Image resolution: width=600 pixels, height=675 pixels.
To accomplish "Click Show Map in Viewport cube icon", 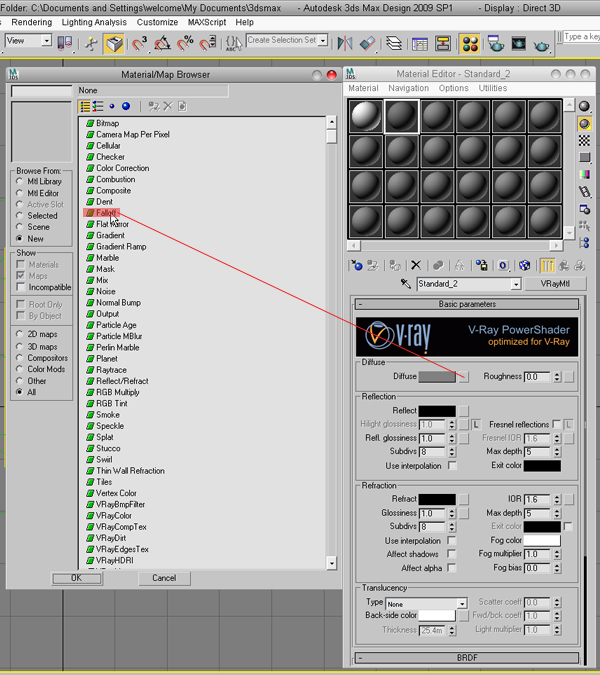I will (524, 265).
